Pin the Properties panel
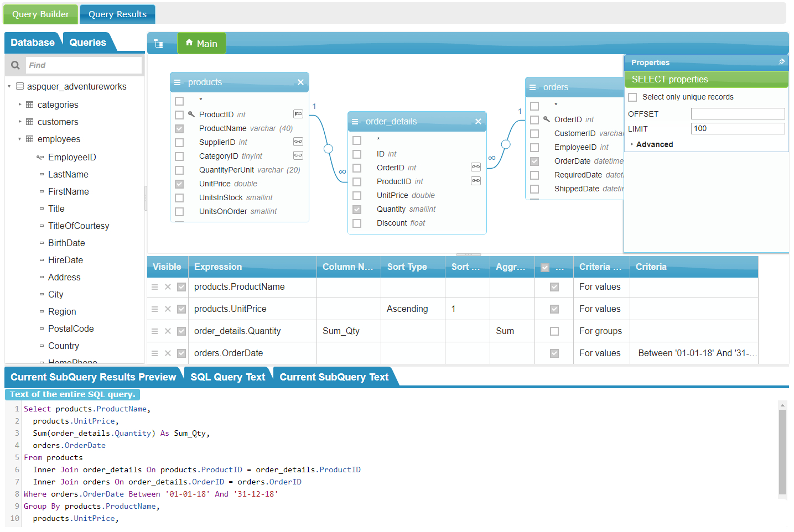Viewport: 794px width, 532px height. coord(782,62)
